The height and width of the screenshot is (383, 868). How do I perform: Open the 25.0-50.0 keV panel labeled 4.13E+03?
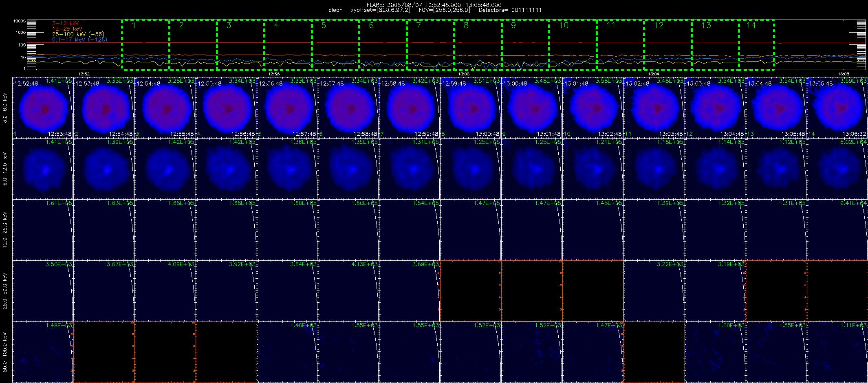tap(348, 291)
